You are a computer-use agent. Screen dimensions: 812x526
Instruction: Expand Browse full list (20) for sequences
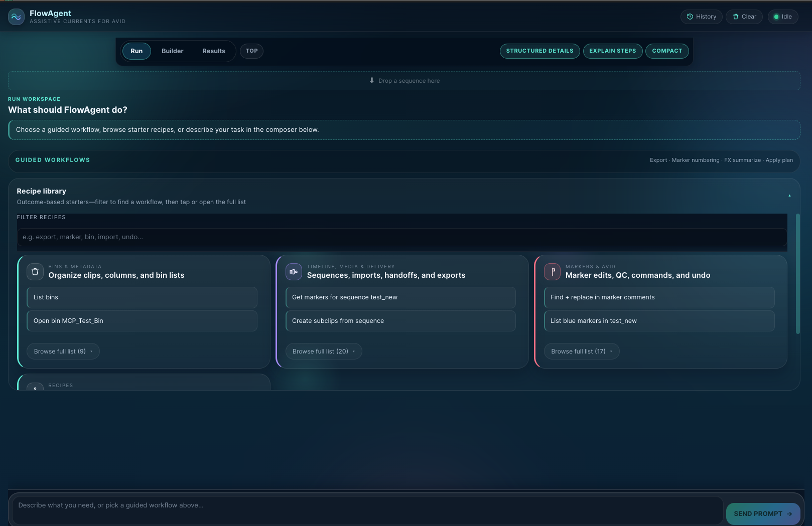pyautogui.click(x=324, y=352)
